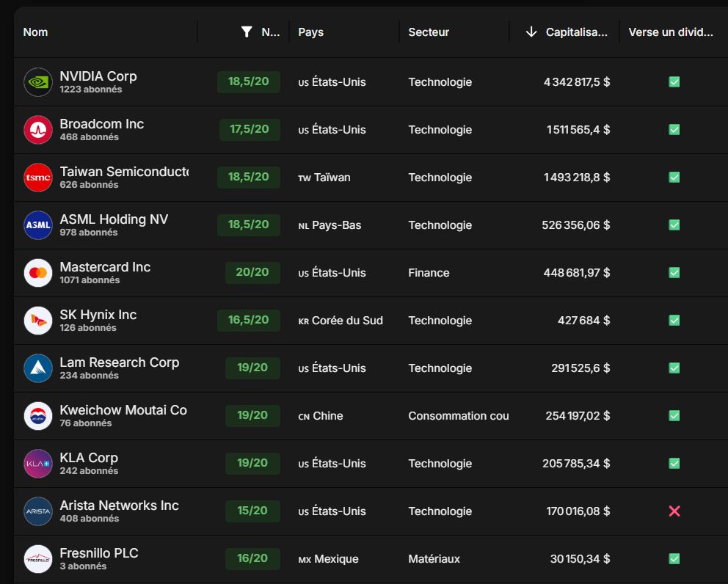Open the Arista Networks Inc stock name
The height and width of the screenshot is (584, 728).
[x=120, y=505]
